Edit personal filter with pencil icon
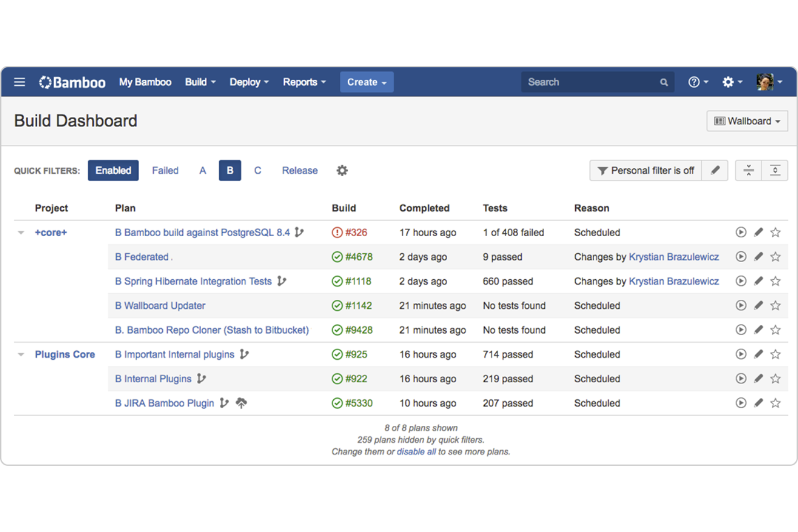This screenshot has height=532, width=798. pyautogui.click(x=715, y=170)
